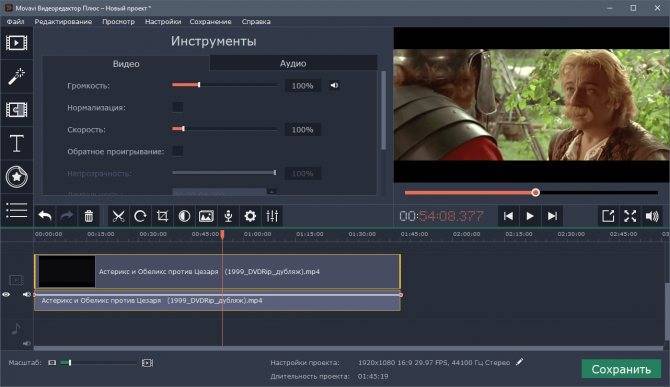The image size is (670, 387).
Task: Mute the music track speaker icon
Action: click(x=26, y=343)
